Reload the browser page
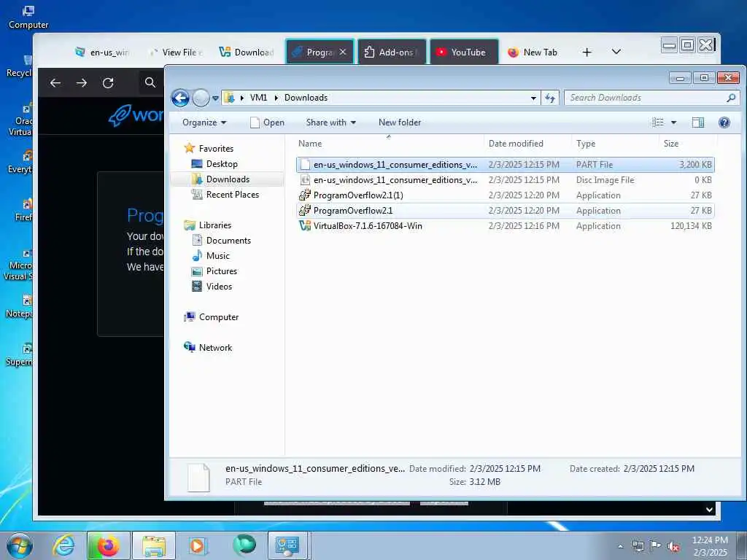This screenshot has height=560, width=747. click(108, 83)
